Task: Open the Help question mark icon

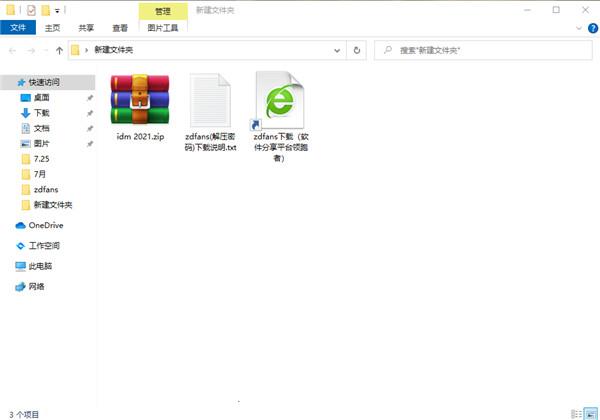Action: coord(593,28)
